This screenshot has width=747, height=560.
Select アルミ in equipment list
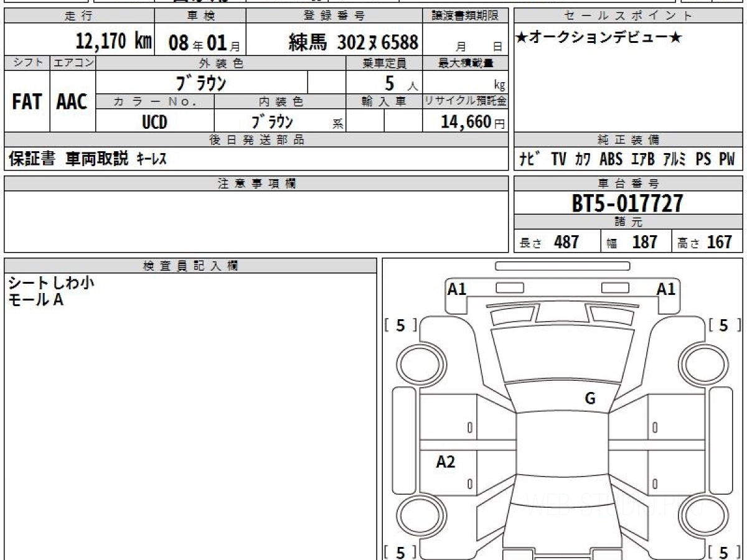click(x=674, y=159)
